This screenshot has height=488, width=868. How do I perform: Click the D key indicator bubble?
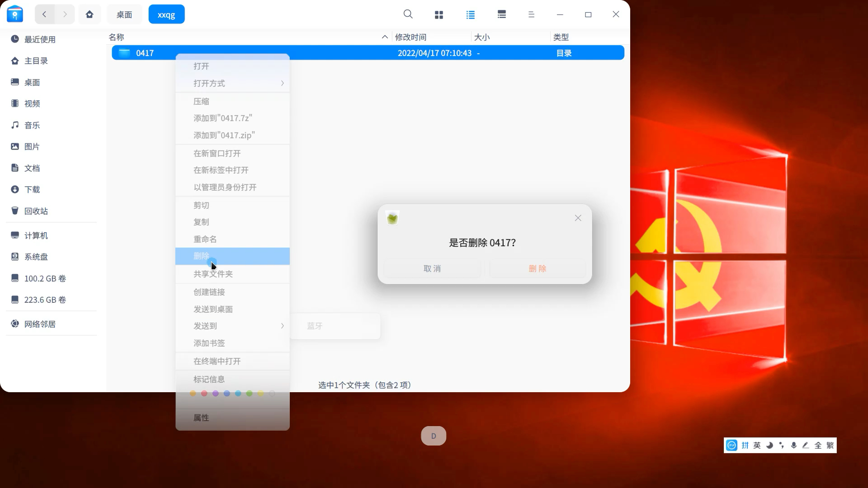click(434, 436)
